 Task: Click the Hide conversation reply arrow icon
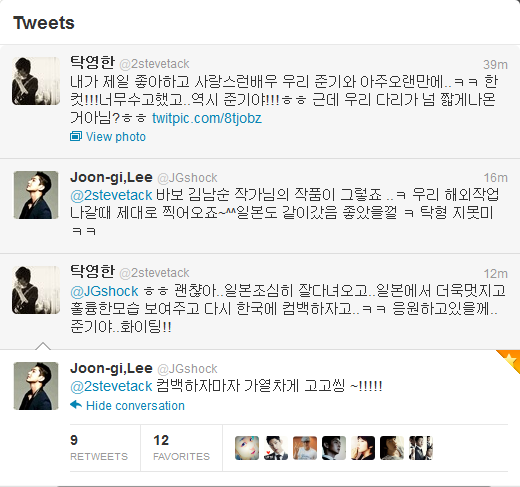[x=76, y=405]
